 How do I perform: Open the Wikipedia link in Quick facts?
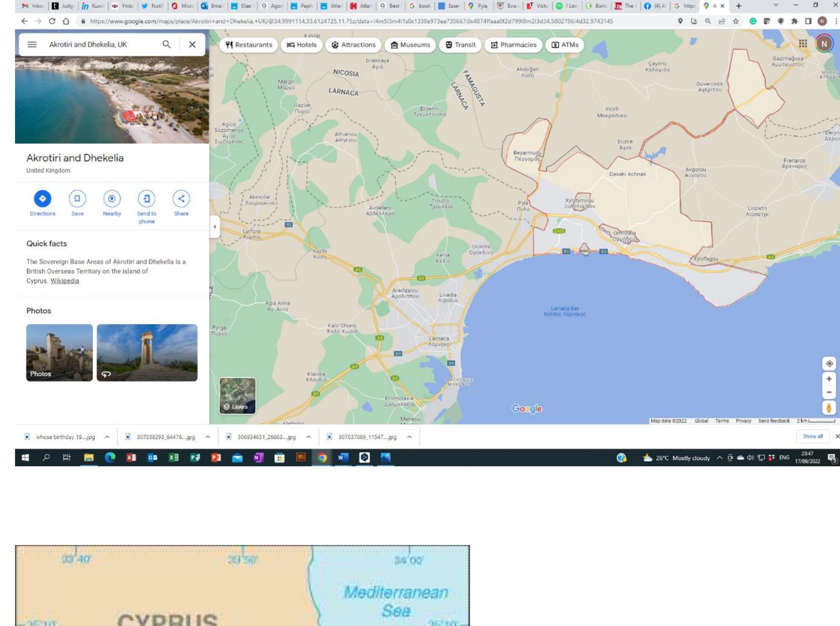[x=65, y=281]
